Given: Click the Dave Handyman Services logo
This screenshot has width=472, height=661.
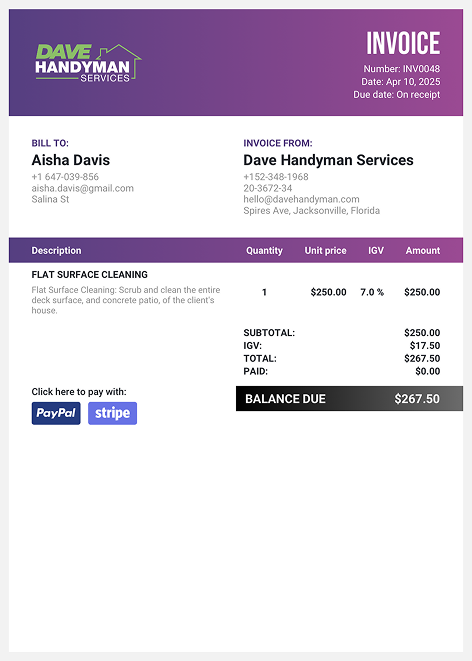Looking at the screenshot, I should point(88,63).
